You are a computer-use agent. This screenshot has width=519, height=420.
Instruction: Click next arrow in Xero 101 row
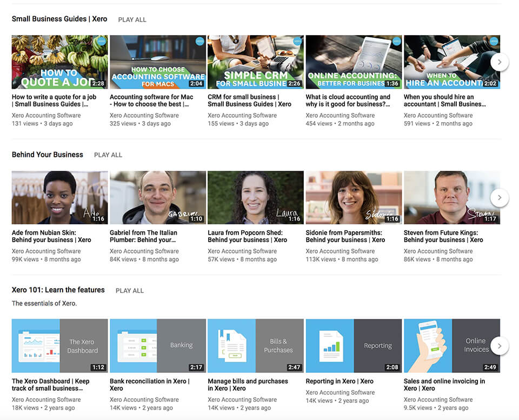(499, 346)
